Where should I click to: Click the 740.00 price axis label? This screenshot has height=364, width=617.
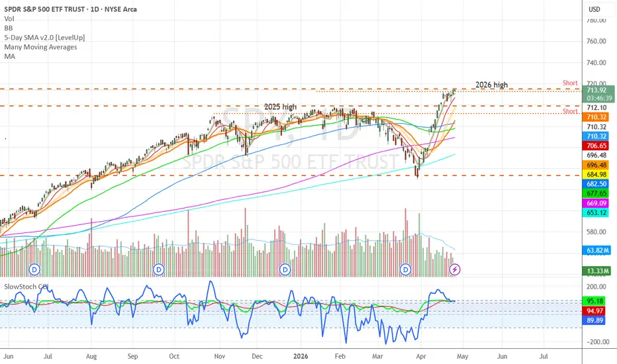[x=596, y=63]
